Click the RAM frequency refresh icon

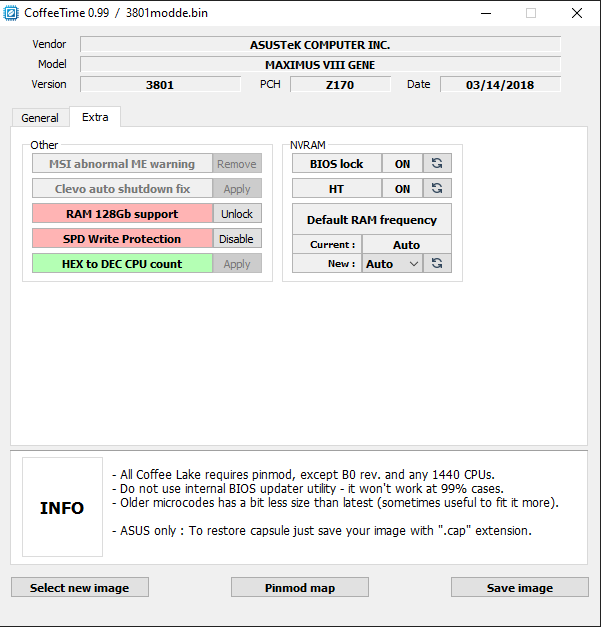437,264
